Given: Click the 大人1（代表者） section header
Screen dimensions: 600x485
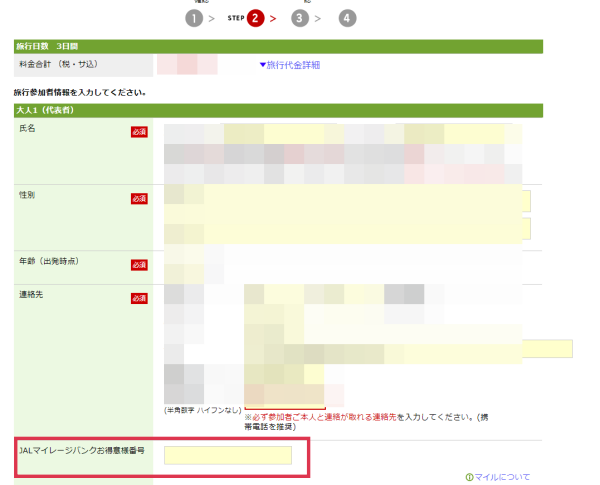Looking at the screenshot, I should (x=47, y=109).
